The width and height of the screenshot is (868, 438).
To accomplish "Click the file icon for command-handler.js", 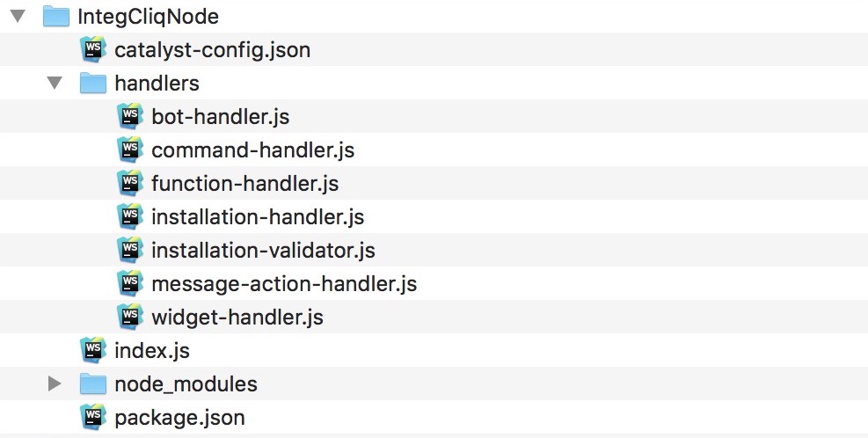I will click(x=130, y=150).
